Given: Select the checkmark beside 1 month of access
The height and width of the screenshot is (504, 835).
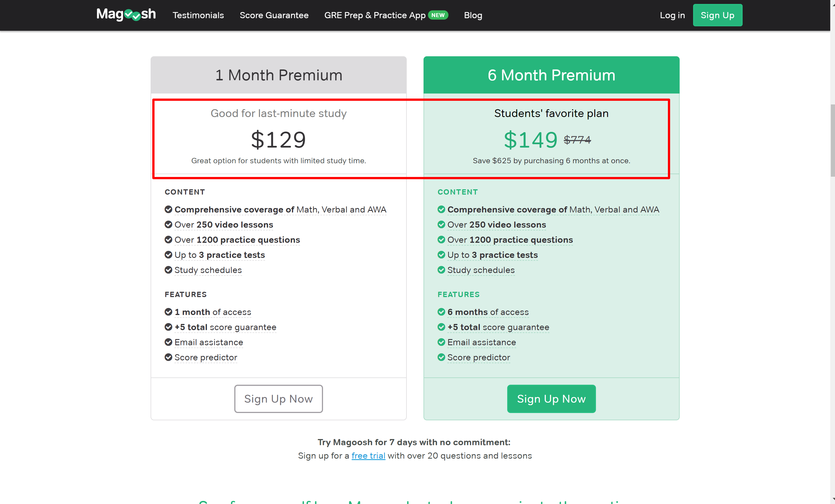Looking at the screenshot, I should pos(169,312).
